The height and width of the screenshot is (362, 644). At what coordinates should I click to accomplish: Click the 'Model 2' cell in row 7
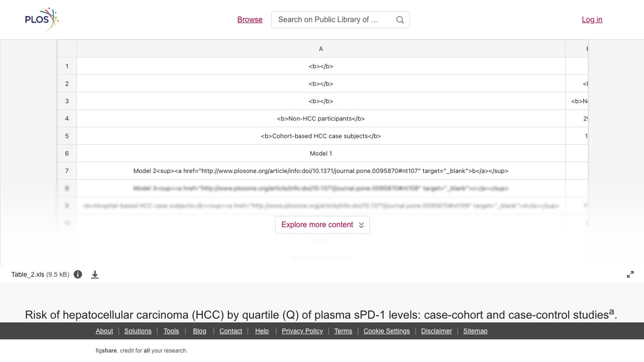pyautogui.click(x=321, y=171)
